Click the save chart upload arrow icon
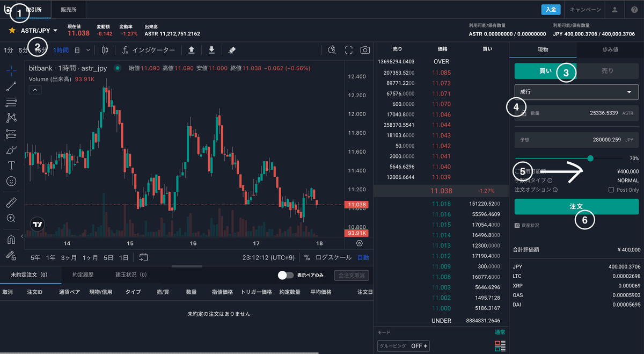The height and width of the screenshot is (354, 644). click(x=192, y=50)
